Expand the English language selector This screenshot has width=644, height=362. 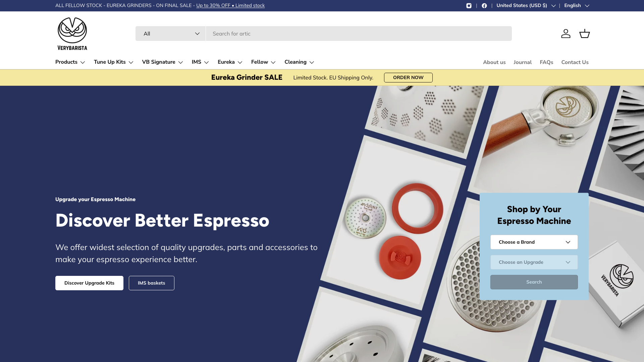(577, 6)
